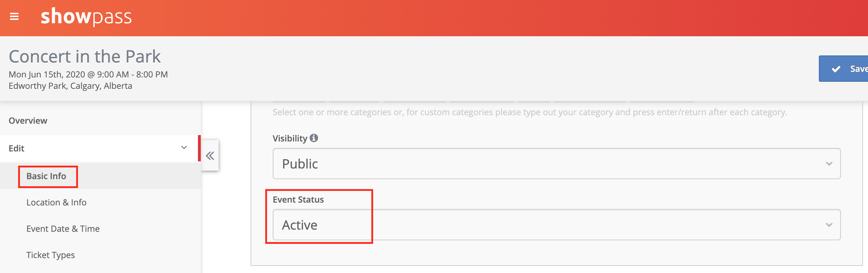Image resolution: width=868 pixels, height=273 pixels.
Task: Open Ticket Types section
Action: coord(51,255)
